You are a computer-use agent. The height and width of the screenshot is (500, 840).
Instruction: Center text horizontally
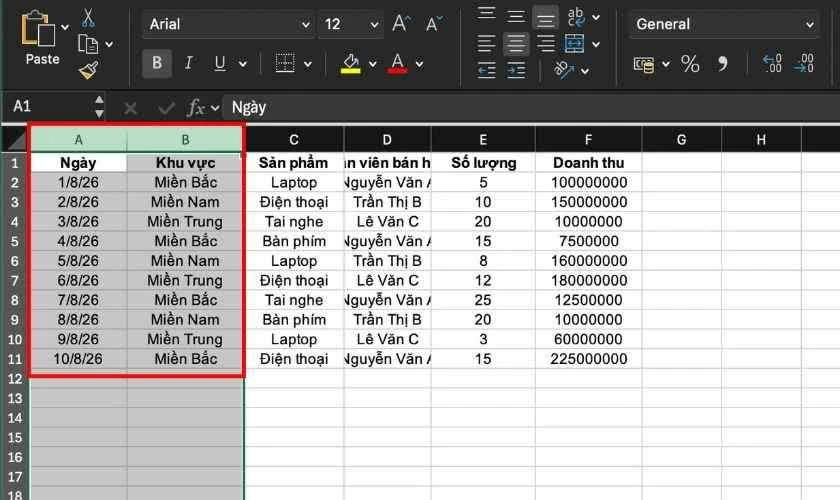(x=516, y=43)
